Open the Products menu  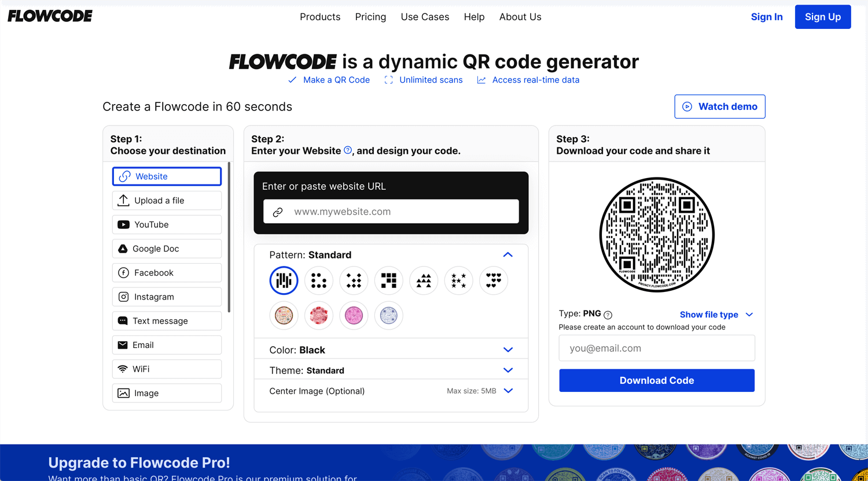(x=320, y=17)
